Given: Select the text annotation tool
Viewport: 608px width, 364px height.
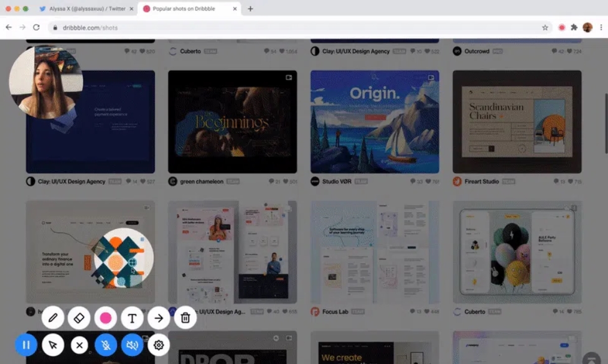Looking at the screenshot, I should pos(132,318).
